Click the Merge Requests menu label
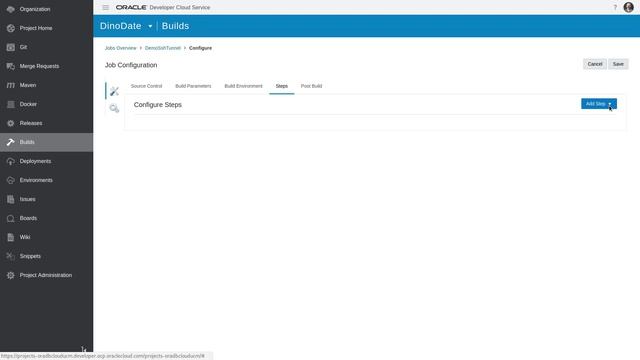The image size is (640, 360). pyautogui.click(x=39, y=66)
